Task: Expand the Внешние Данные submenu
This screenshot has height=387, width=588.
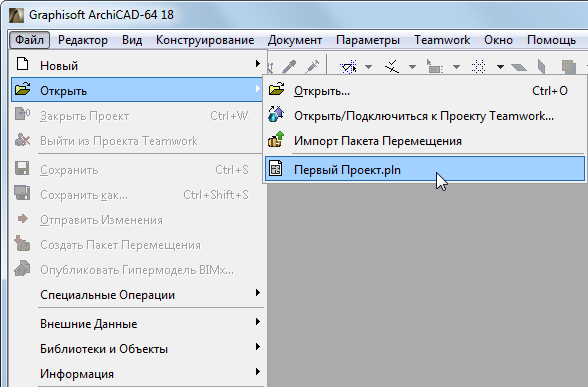Action: tap(138, 323)
